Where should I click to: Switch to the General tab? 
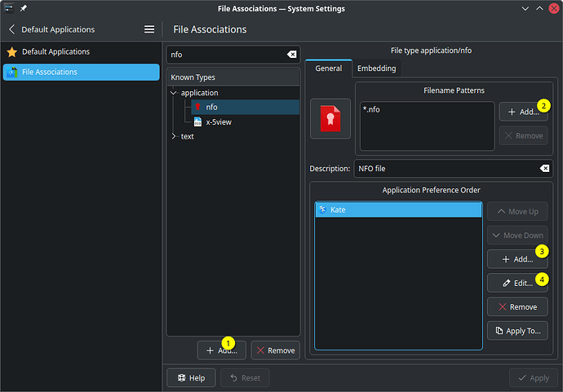329,68
